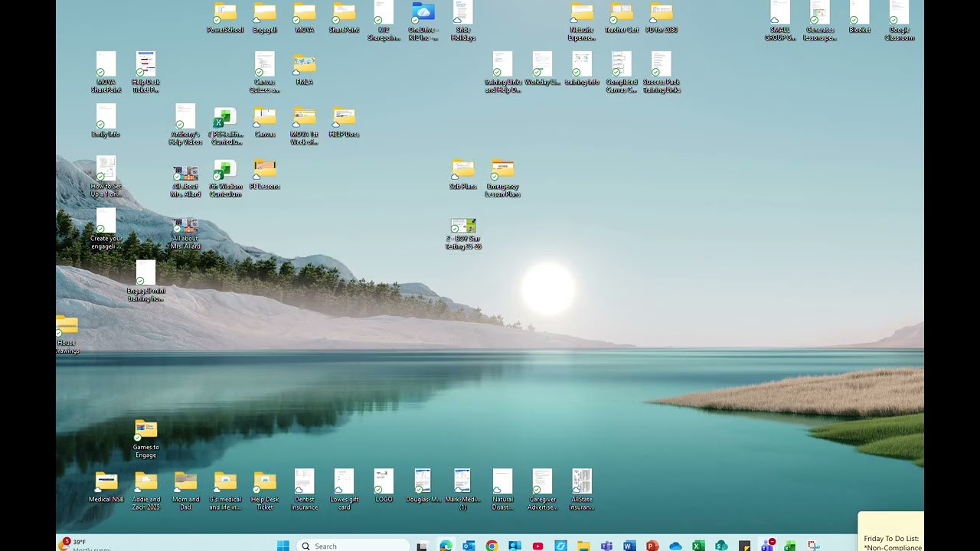Viewport: 980px width, 551px height.
Task: Open the Emergency Lesson Plans folder
Action: click(503, 178)
